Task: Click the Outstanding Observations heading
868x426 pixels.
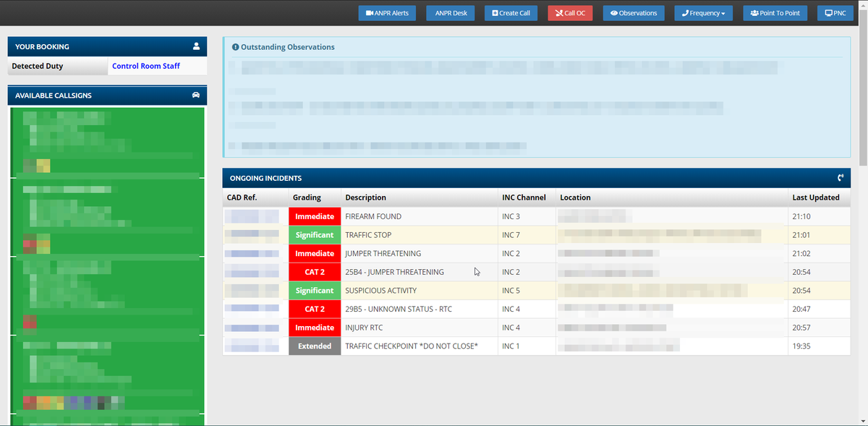Action: (x=287, y=47)
